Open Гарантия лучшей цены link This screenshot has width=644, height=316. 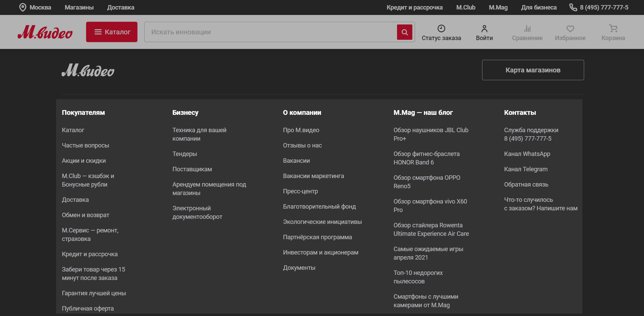coord(94,293)
